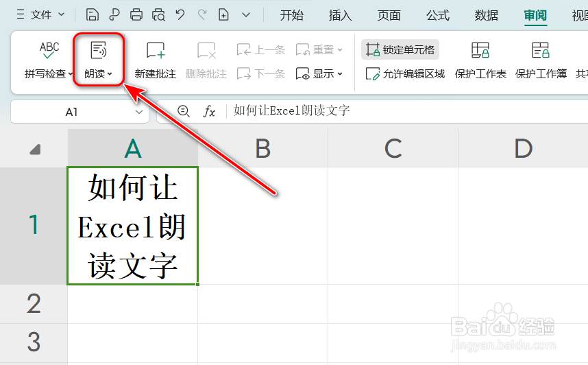Image resolution: width=588 pixels, height=365 pixels.
Task: Click the Select All corner triangle
Action: 35,150
